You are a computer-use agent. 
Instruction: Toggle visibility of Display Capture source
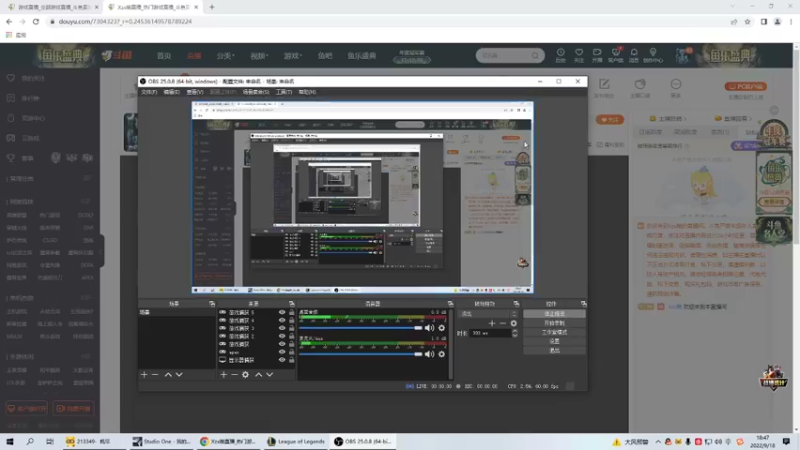tap(282, 360)
